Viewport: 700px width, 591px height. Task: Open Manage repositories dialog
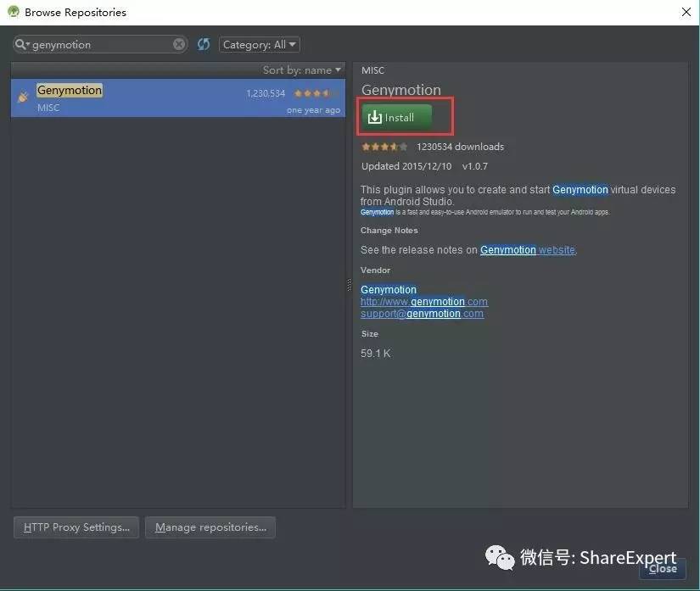[210, 527]
